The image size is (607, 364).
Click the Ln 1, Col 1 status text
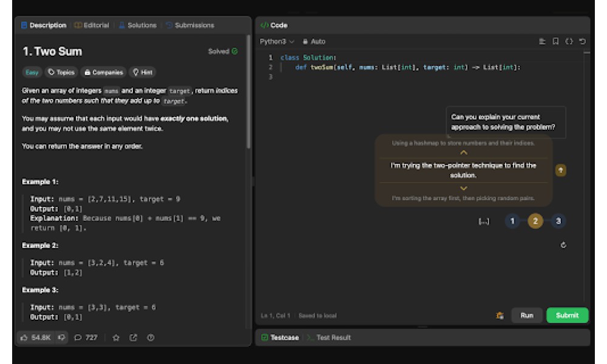[x=275, y=315]
